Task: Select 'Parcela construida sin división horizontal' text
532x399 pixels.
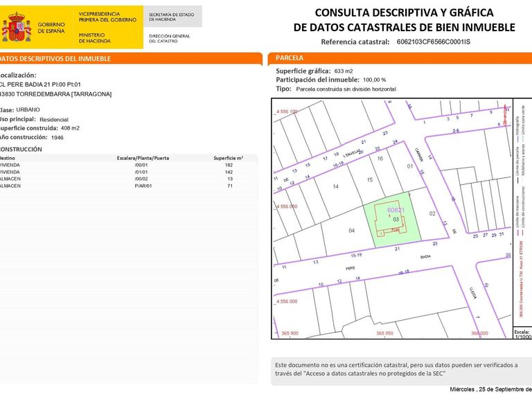Action: [x=346, y=89]
